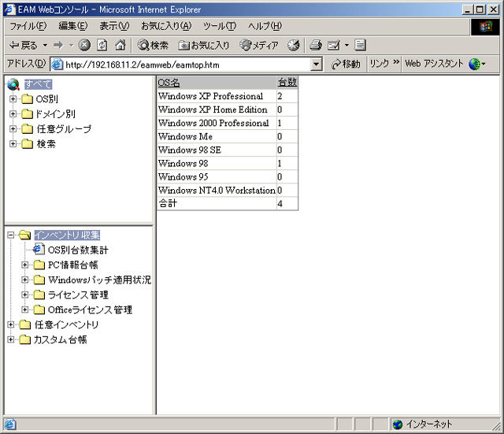Screen dimensions: 504x434
Task: Open the Media (メディア) toolbar button
Action: (259, 46)
